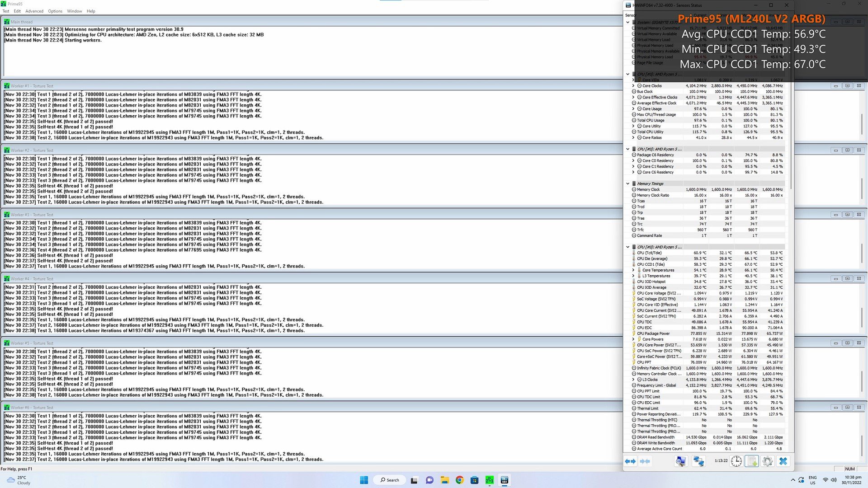This screenshot has height=488, width=868.
Task: Open HWiNFO sensor settings gear icon
Action: tap(767, 461)
